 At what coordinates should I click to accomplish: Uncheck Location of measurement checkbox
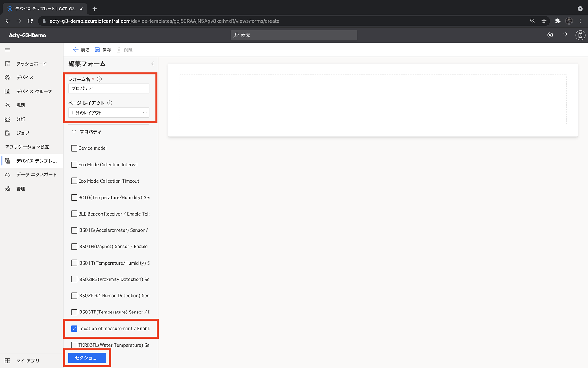(74, 329)
